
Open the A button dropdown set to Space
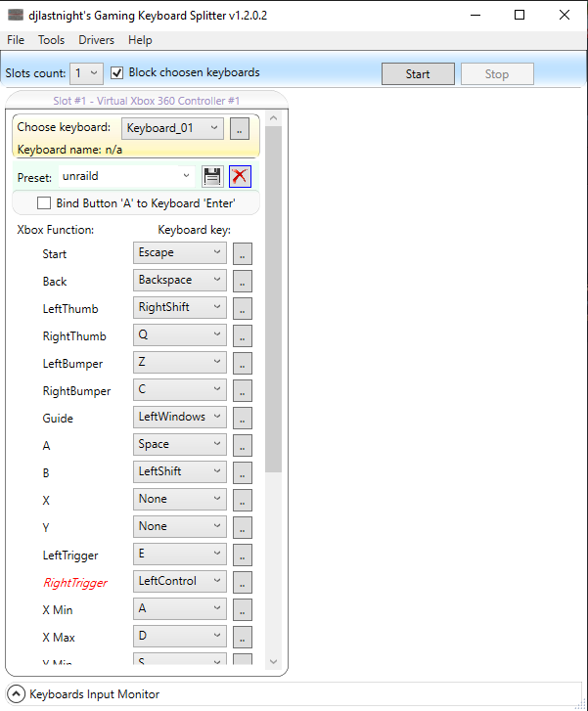tap(180, 444)
